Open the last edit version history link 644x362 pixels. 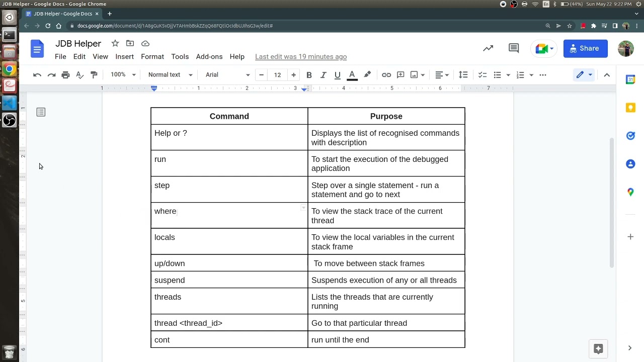click(x=301, y=57)
